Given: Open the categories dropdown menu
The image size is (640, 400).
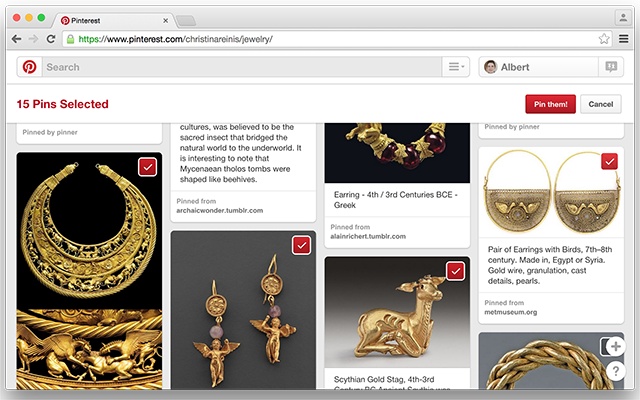Looking at the screenshot, I should pos(456,67).
